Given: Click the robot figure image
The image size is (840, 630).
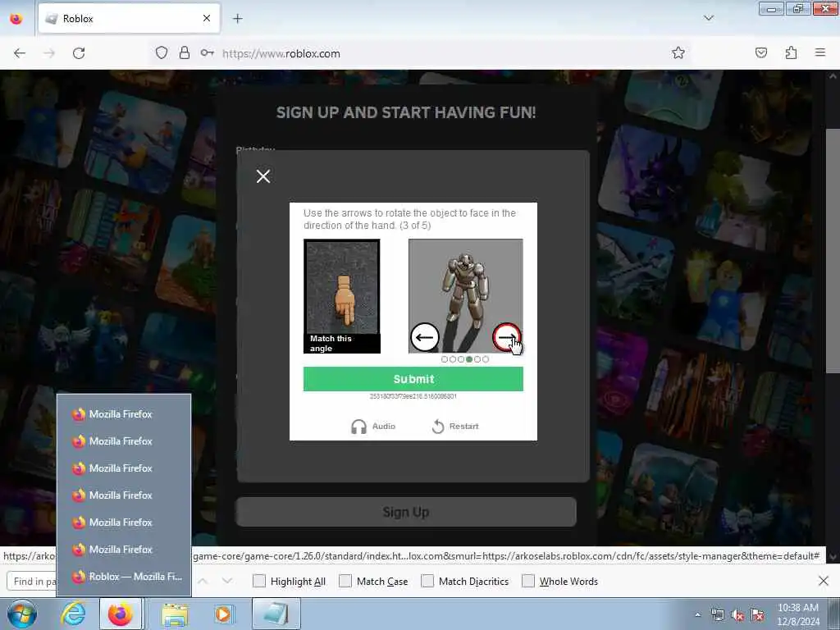Looking at the screenshot, I should pos(466,295).
